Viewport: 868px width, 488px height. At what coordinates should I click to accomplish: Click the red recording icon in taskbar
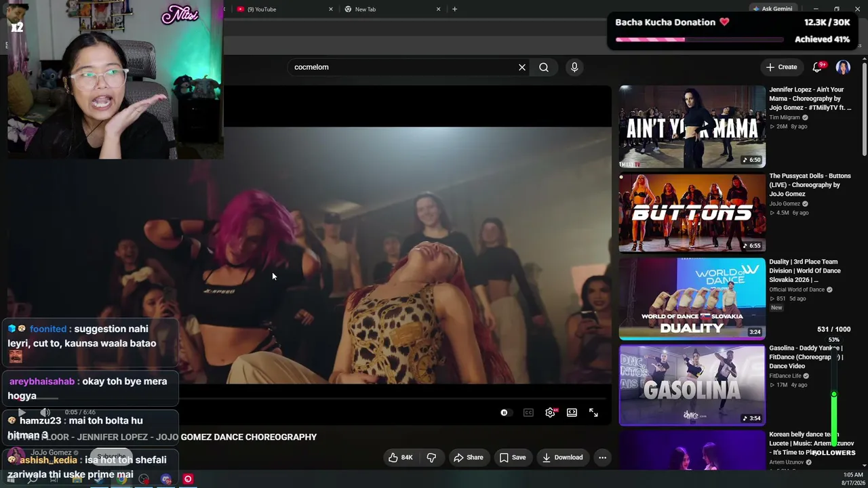coord(188,479)
